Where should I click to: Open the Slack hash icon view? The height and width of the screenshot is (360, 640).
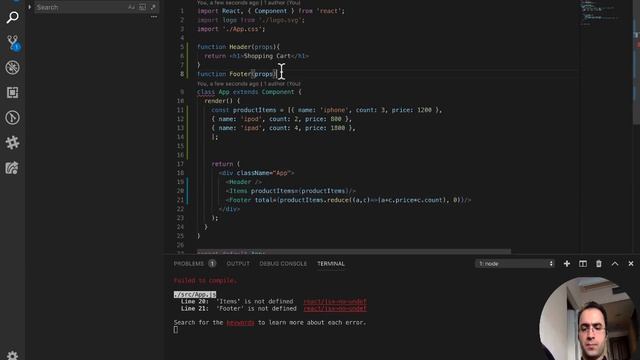(12, 142)
